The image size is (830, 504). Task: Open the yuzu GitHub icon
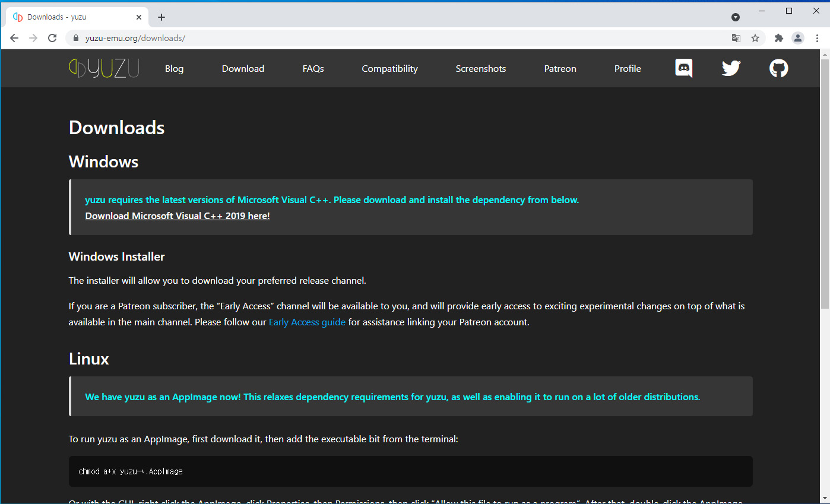tap(779, 68)
